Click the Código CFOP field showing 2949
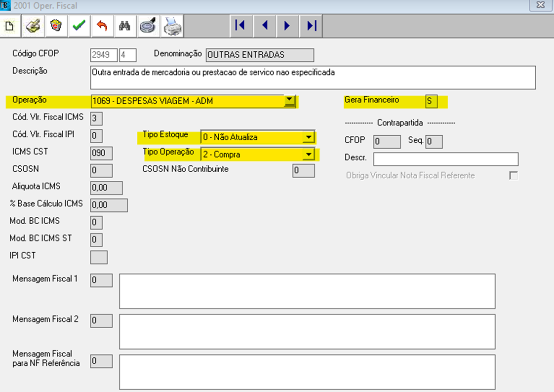554x392 pixels. pos(104,55)
